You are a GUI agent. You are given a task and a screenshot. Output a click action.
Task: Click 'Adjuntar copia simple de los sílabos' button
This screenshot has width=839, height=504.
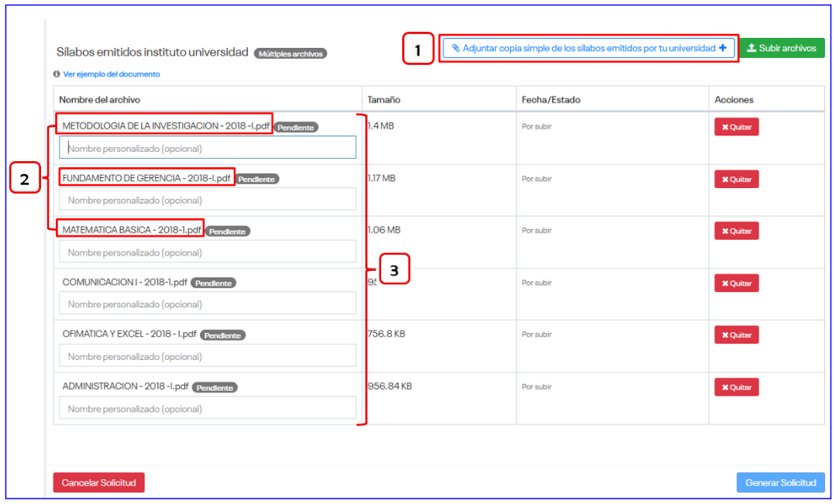pyautogui.click(x=589, y=48)
